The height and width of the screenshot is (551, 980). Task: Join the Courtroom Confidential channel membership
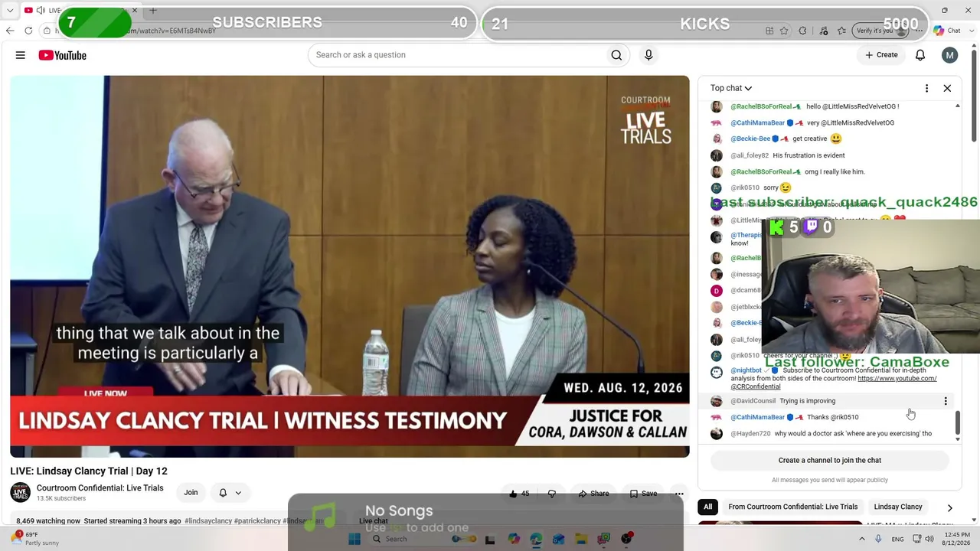pos(191,493)
